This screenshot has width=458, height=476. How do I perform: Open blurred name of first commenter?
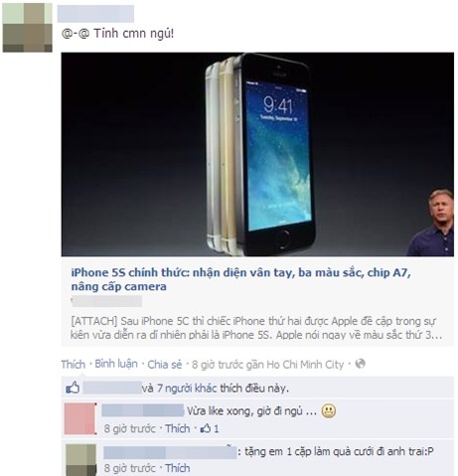[142, 410]
